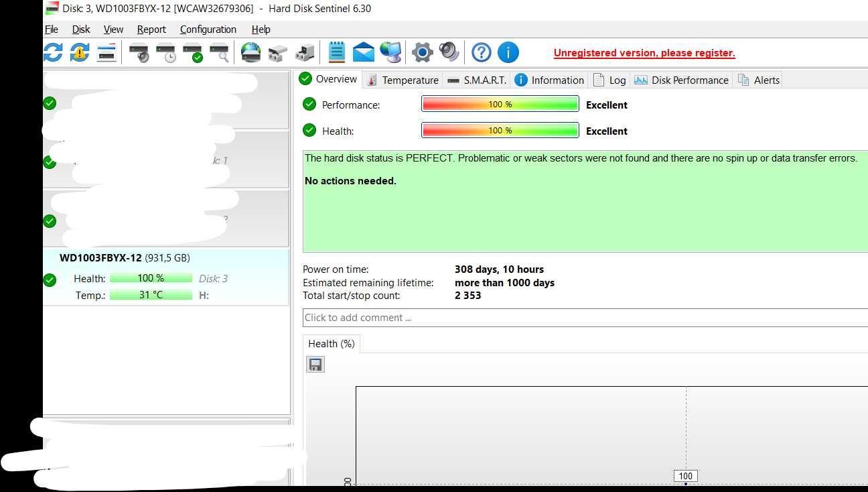This screenshot has width=868, height=492.
Task: Click the 'Total start/stop count:' label
Action: pos(352,296)
